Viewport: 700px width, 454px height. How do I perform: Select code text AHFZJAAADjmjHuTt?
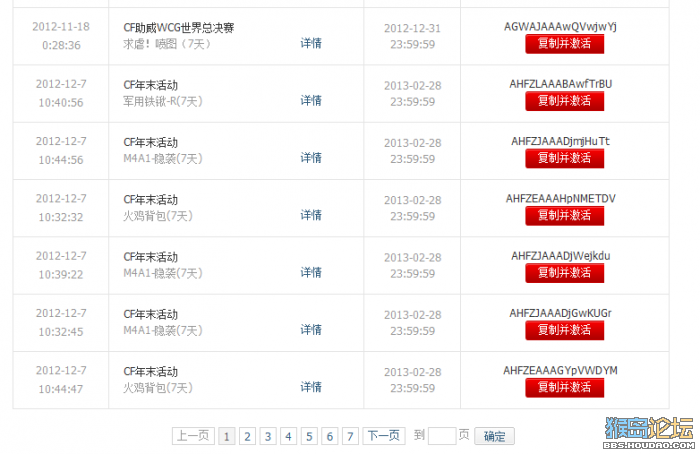(560, 141)
